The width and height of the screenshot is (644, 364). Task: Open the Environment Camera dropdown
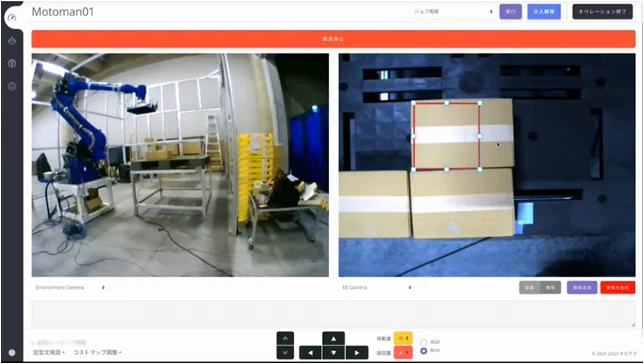point(69,288)
